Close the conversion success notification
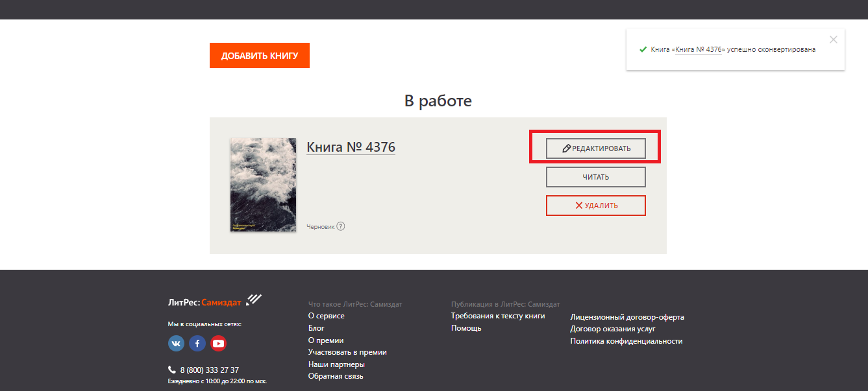The height and width of the screenshot is (391, 868). [x=834, y=40]
